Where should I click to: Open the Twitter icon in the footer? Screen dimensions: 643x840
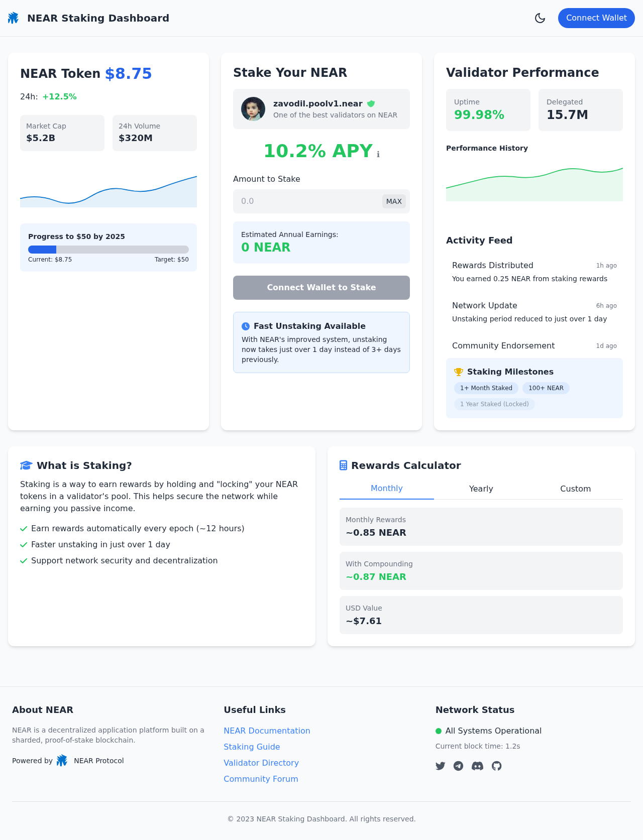click(441, 766)
